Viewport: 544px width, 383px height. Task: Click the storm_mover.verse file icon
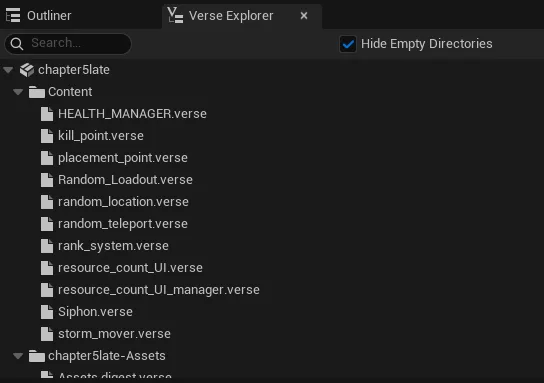pyautogui.click(x=47, y=334)
